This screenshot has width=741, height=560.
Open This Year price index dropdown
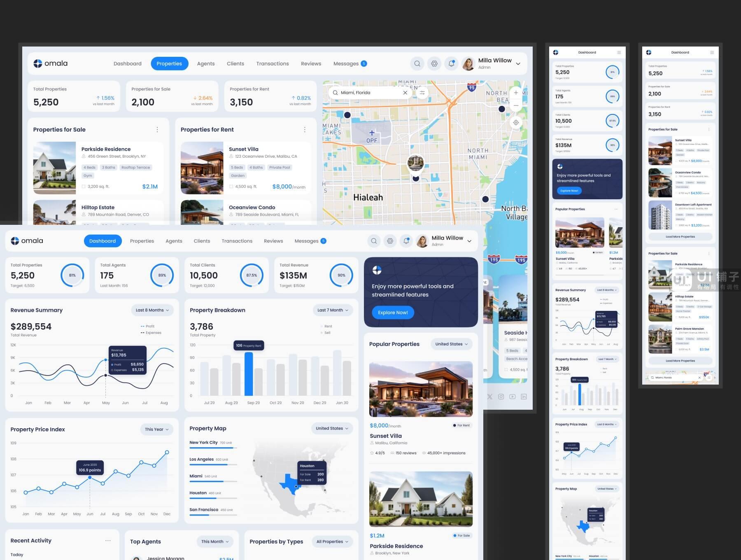pos(156,429)
